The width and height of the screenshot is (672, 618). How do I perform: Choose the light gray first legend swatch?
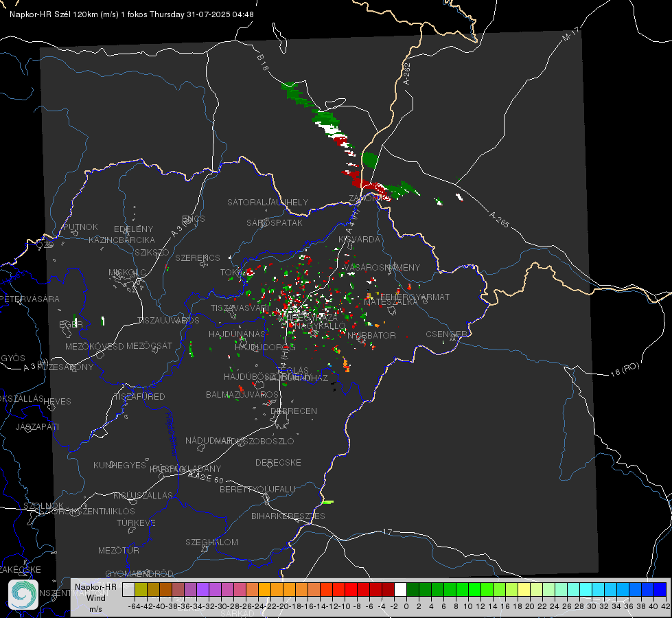click(x=128, y=589)
